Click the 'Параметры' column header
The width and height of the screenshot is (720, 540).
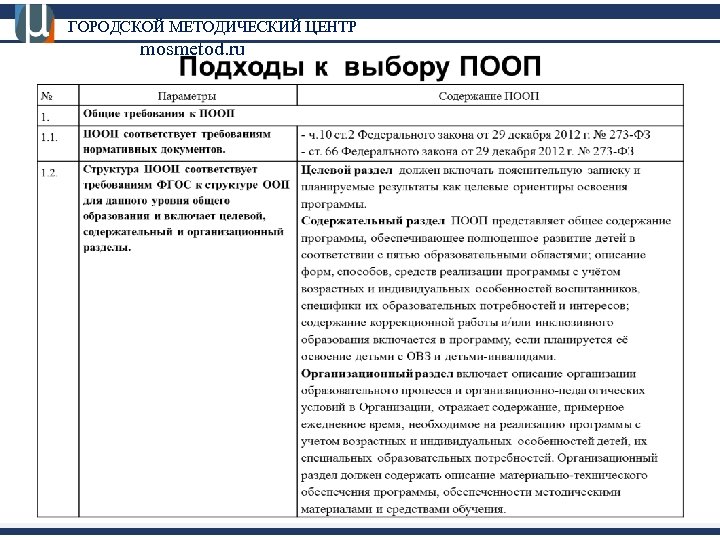pyautogui.click(x=188, y=96)
